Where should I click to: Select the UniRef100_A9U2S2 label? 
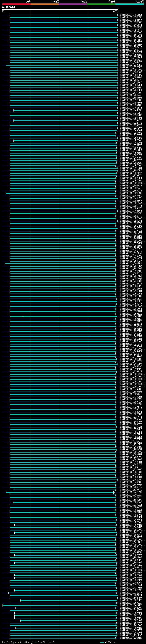[131, 27]
